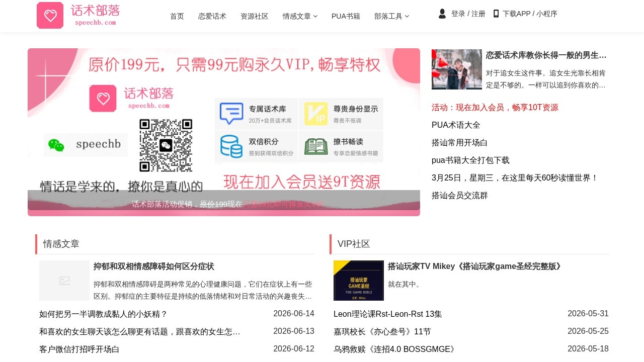Open 搭讪玩家TV Mikey 圣经完整版 post
Image resolution: width=644 pixels, height=362 pixels.
475,266
